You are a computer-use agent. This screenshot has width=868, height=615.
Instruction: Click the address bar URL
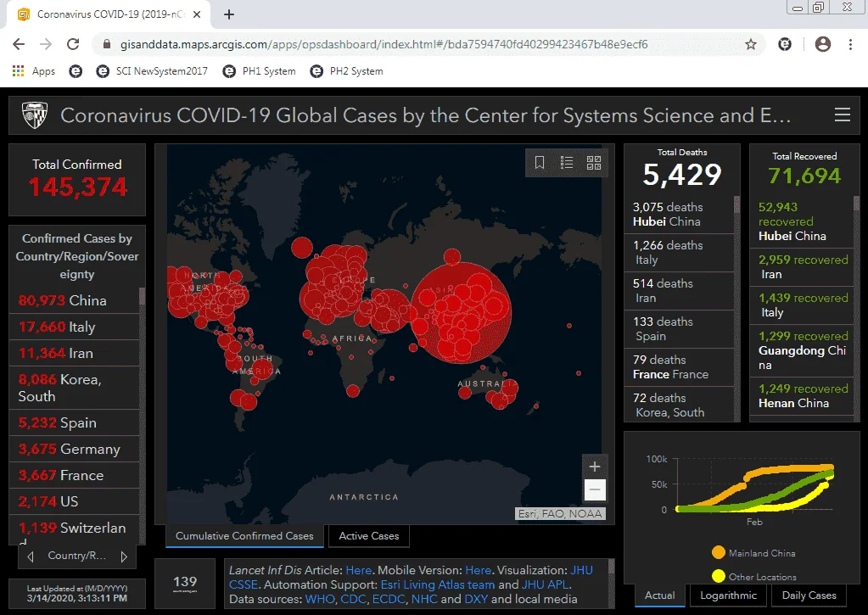[384, 44]
